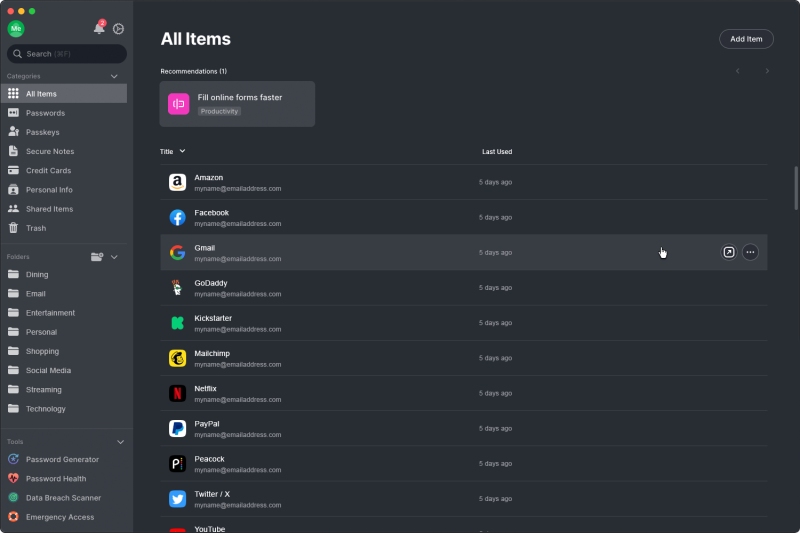Go to previous recommendation arrow
The image size is (800, 533).
coord(738,71)
